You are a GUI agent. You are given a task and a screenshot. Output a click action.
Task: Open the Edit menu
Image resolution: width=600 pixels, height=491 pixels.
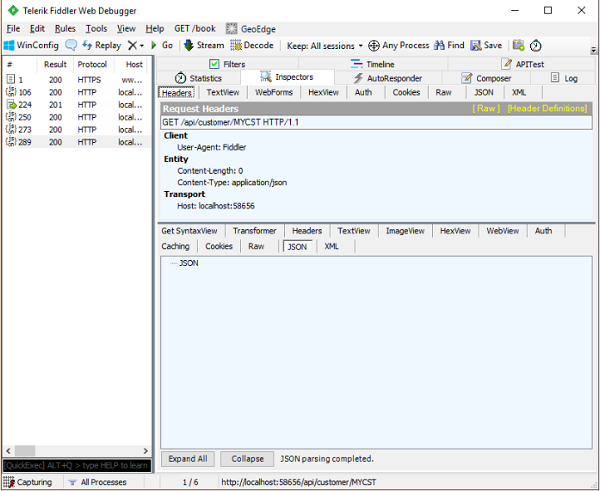[37, 29]
